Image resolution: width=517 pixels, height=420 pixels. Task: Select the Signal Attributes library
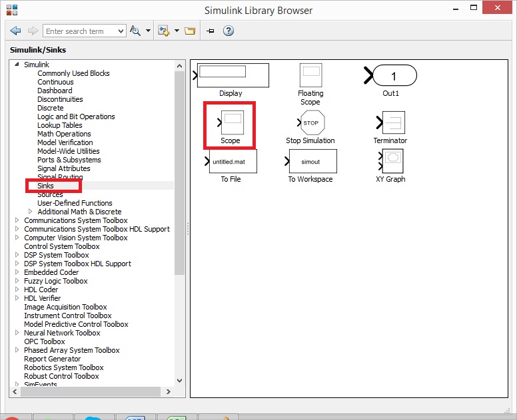click(x=64, y=168)
